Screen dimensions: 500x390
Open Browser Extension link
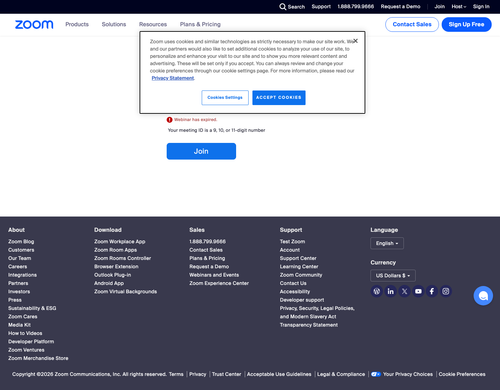pyautogui.click(x=116, y=267)
